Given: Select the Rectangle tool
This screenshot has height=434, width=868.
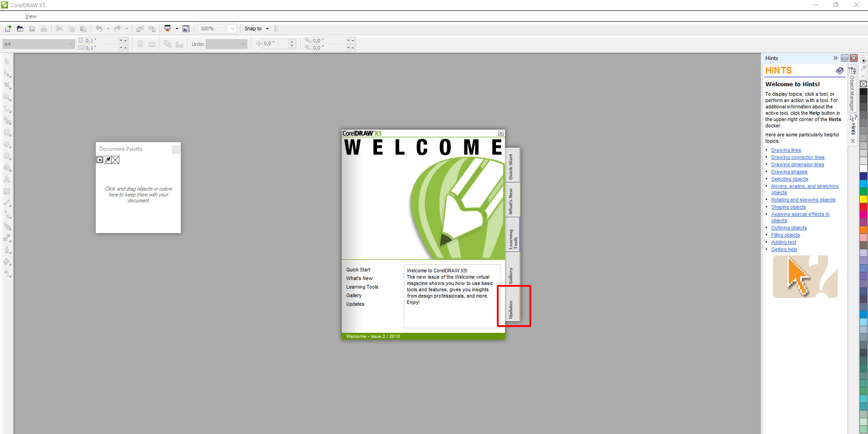Looking at the screenshot, I should 7,133.
